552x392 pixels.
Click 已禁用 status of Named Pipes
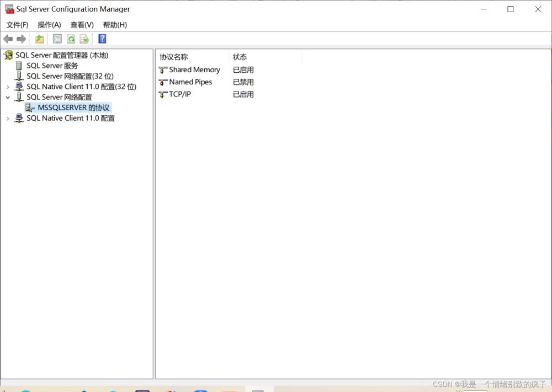(x=243, y=82)
